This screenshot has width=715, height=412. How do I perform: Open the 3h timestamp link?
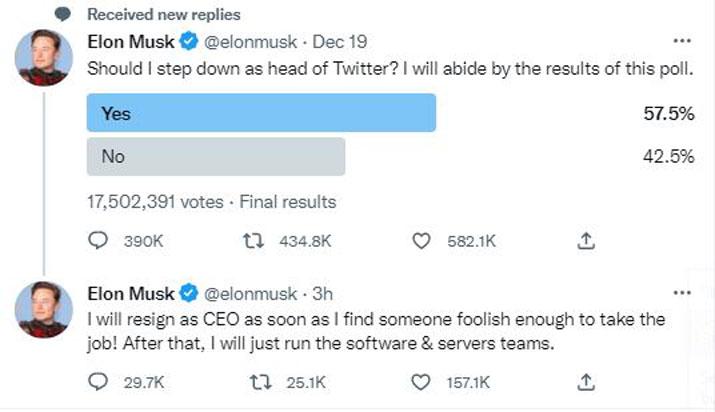pyautogui.click(x=322, y=294)
